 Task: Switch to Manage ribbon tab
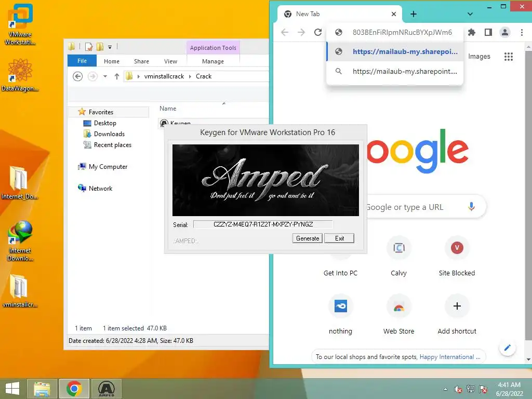point(213,61)
